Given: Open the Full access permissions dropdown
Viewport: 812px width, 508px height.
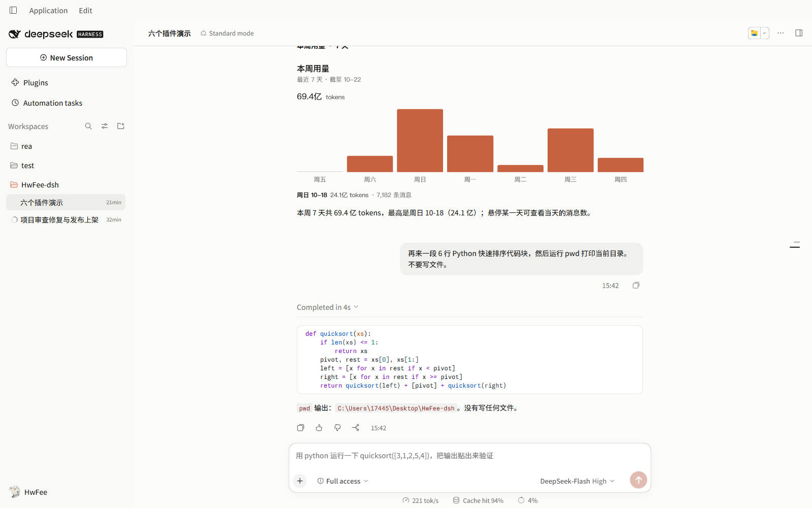Looking at the screenshot, I should (343, 481).
